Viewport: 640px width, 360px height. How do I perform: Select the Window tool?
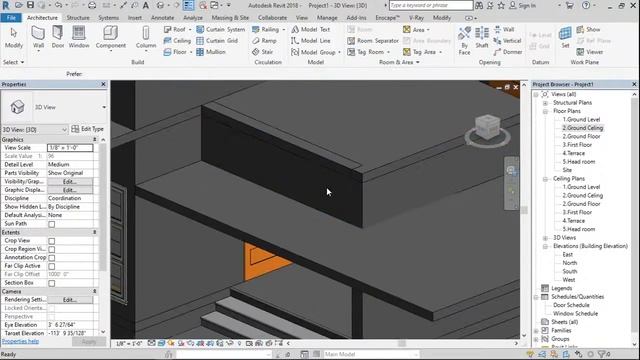(79, 38)
